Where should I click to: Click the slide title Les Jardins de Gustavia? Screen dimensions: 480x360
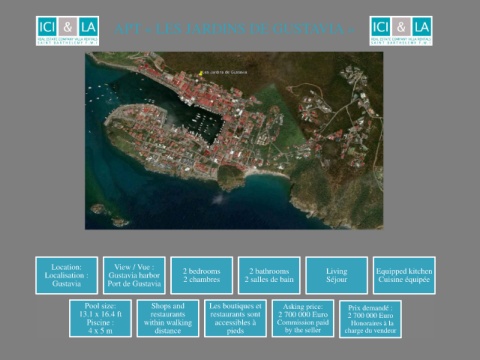tap(234, 29)
